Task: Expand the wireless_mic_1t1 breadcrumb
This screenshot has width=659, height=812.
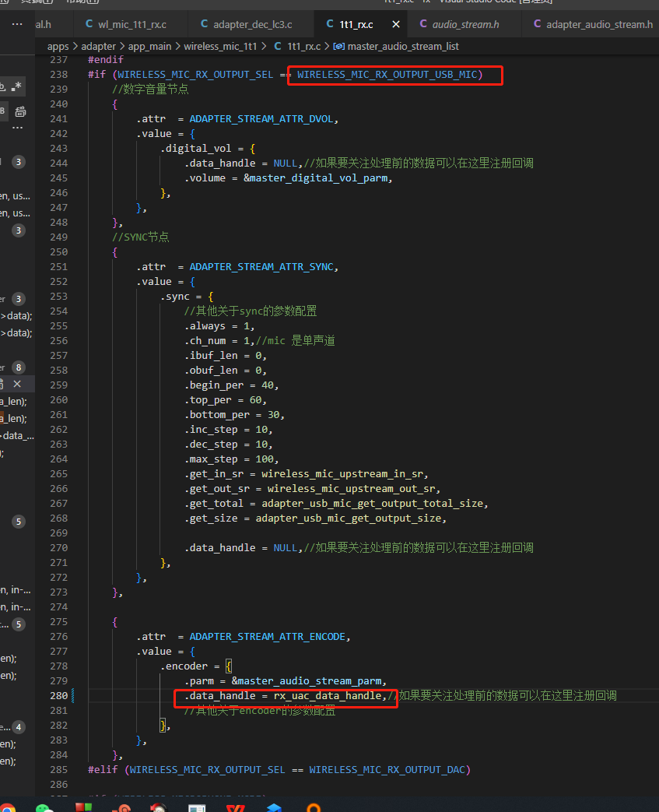Action: [220, 46]
